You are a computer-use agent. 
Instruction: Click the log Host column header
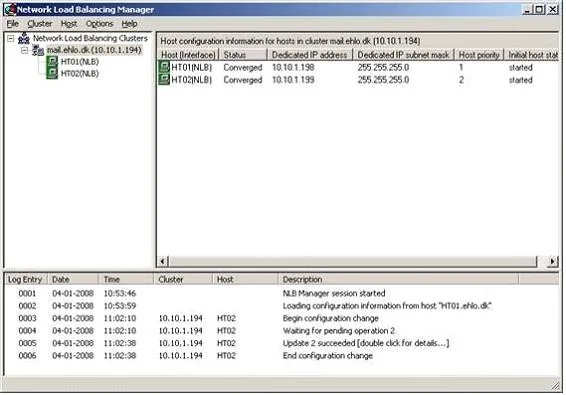pyautogui.click(x=245, y=279)
